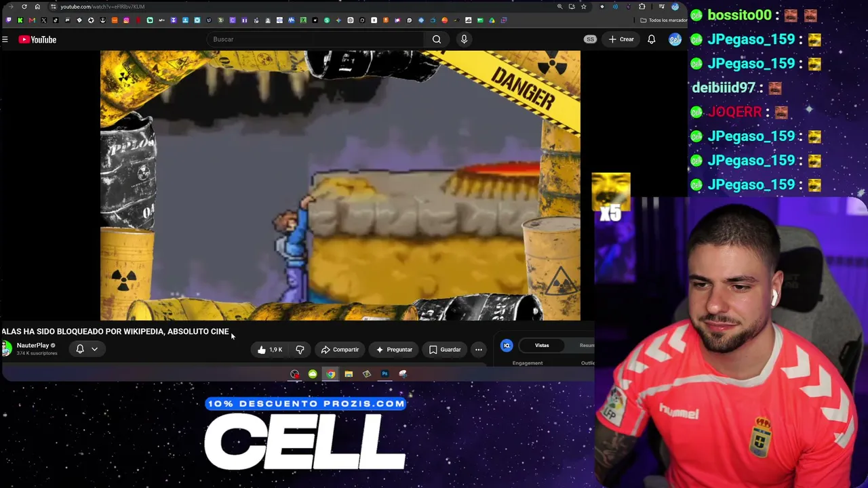Open the NauterPlay channel name link

tap(33, 346)
